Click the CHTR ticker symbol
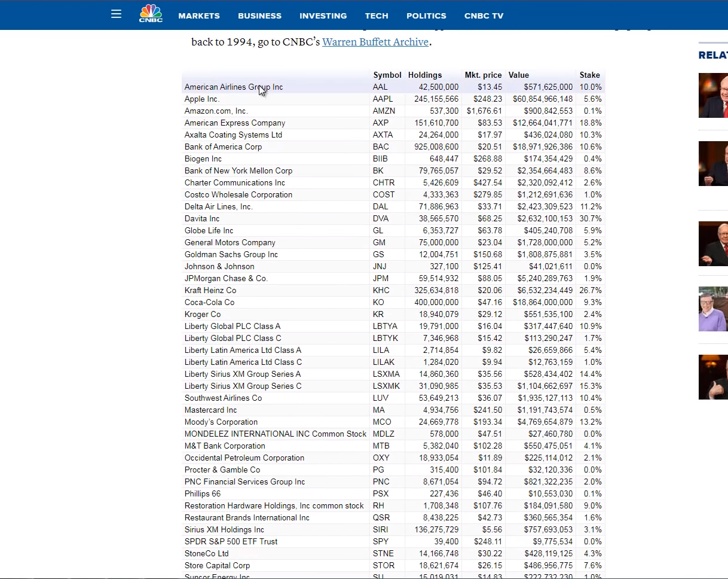The image size is (728, 579). (x=383, y=182)
